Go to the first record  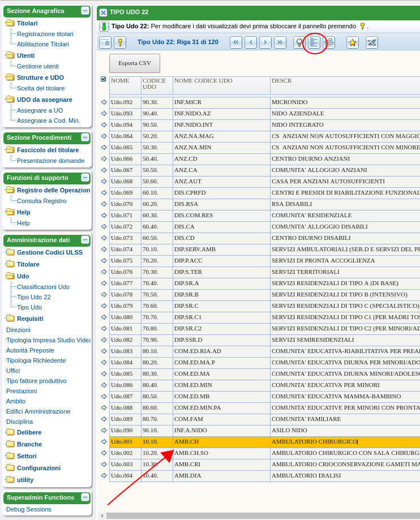click(236, 42)
